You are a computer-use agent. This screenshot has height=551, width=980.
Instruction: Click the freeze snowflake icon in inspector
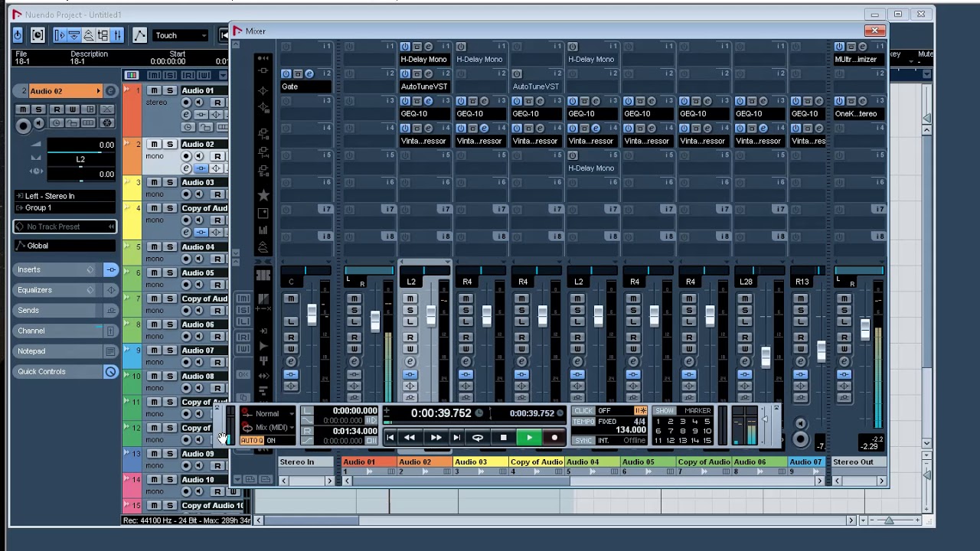tap(106, 122)
